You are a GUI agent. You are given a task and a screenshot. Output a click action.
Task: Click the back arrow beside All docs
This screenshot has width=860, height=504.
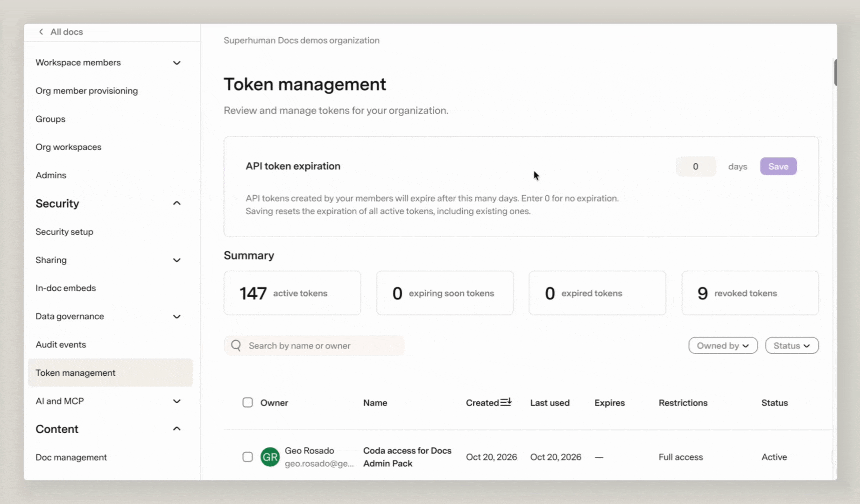click(x=41, y=32)
